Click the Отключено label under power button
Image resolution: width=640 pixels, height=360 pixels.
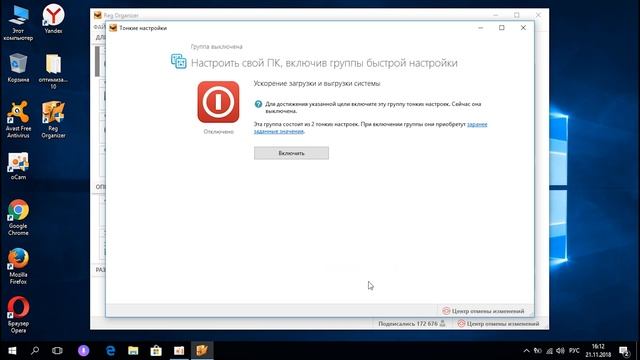point(218,132)
